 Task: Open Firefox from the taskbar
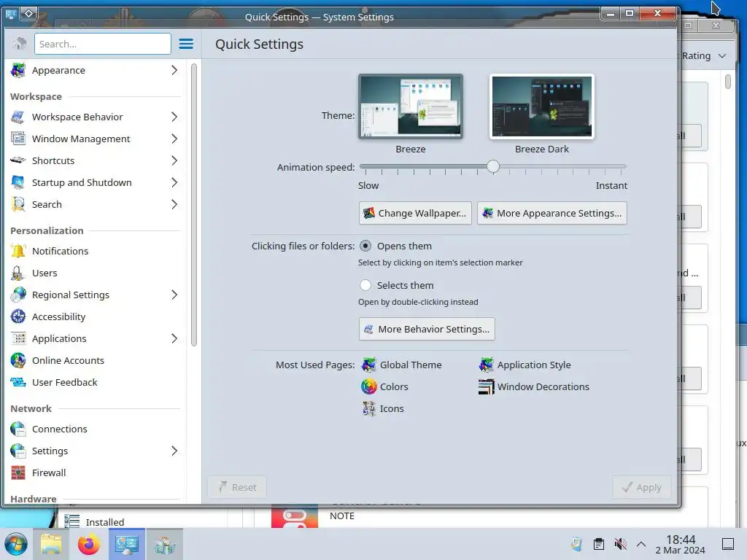coord(88,544)
